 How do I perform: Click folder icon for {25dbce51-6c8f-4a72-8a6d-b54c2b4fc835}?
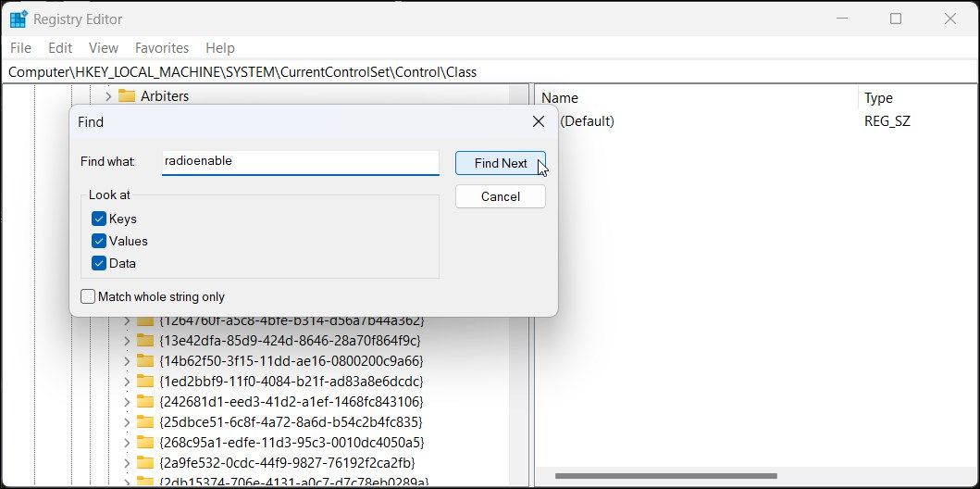(x=145, y=421)
